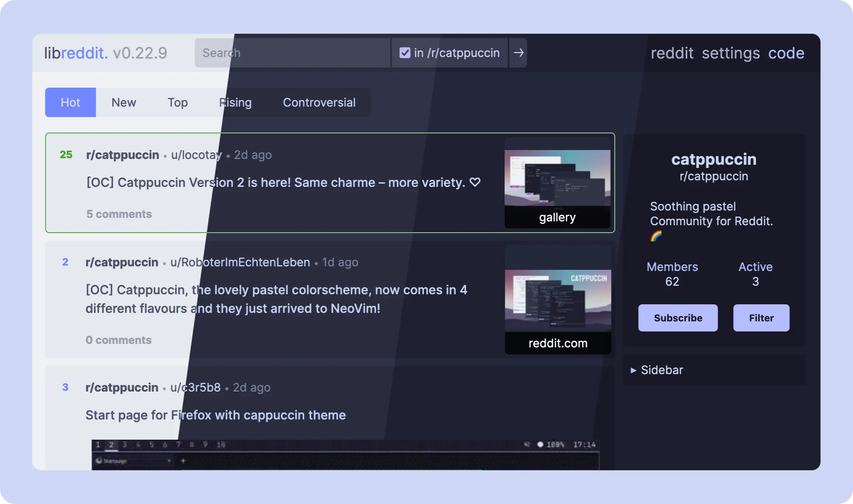Click the heart icon in first post title

click(x=475, y=182)
